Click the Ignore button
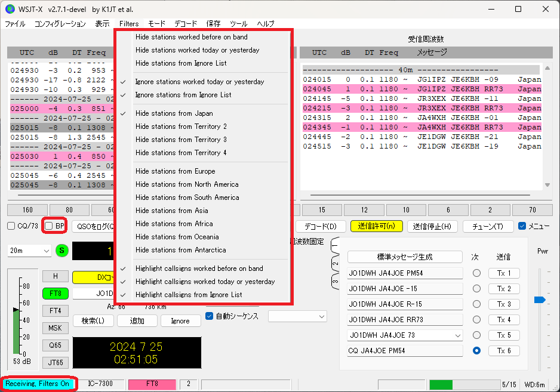 [x=180, y=320]
